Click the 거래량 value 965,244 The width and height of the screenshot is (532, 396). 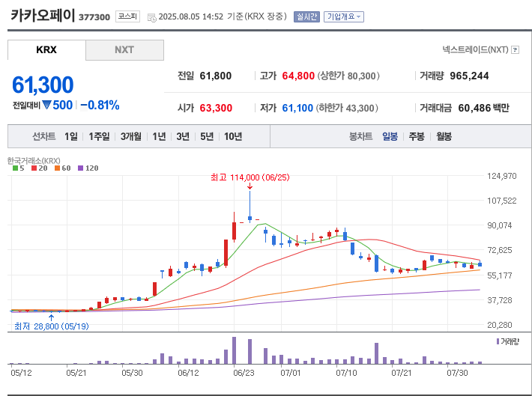(x=469, y=76)
